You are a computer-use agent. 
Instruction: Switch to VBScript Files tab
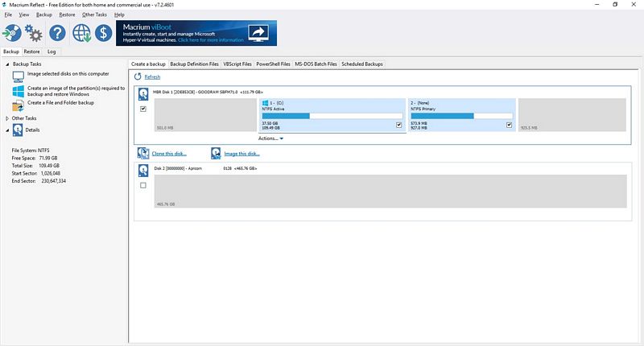[x=237, y=64]
